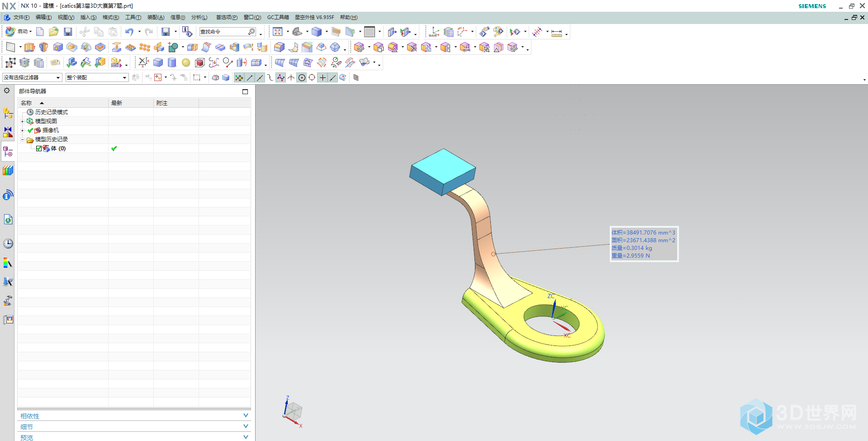Toggle Point on Curve snap

point(333,78)
